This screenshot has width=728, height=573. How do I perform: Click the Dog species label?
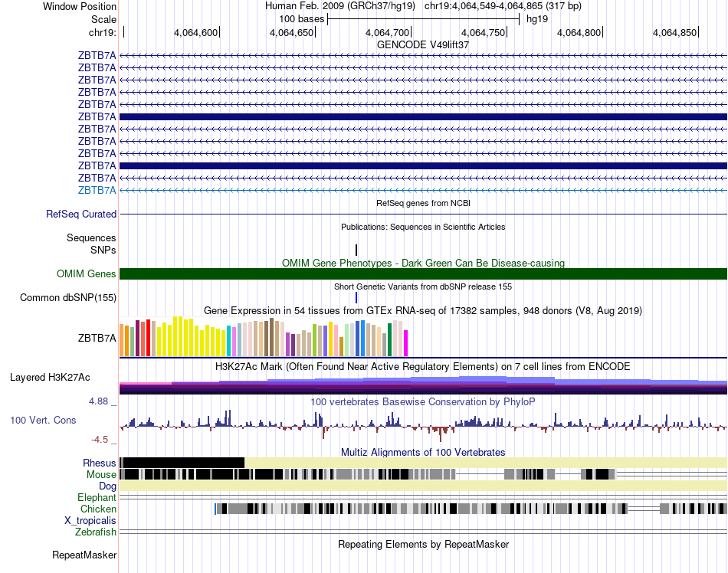pos(107,486)
